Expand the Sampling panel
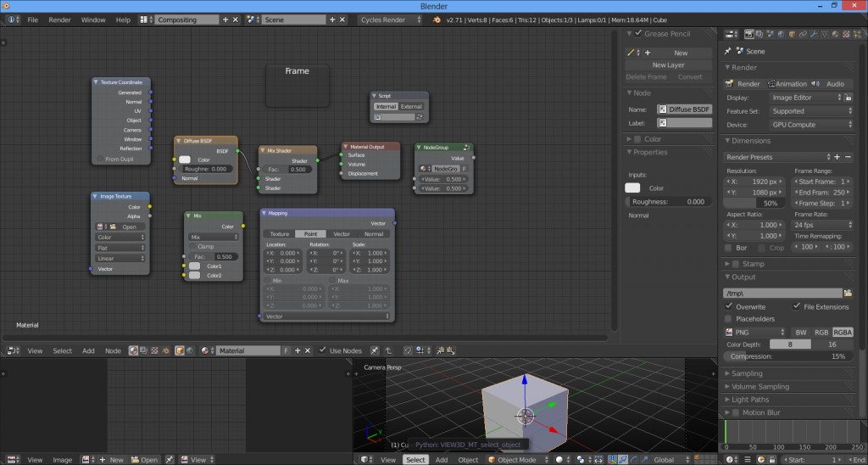 click(747, 373)
